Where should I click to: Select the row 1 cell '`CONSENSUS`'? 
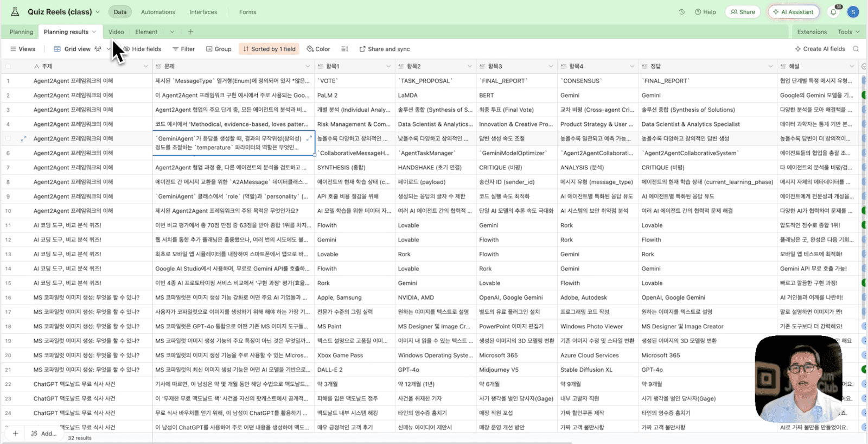click(x=598, y=81)
